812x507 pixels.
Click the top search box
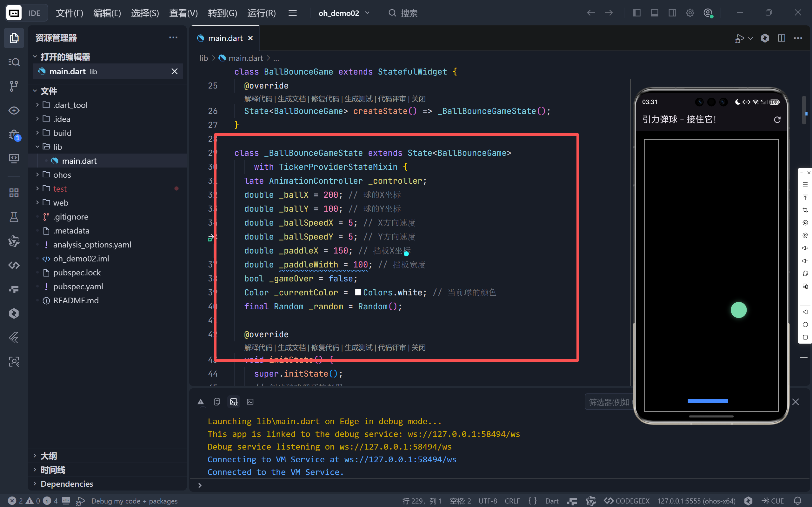(x=409, y=13)
